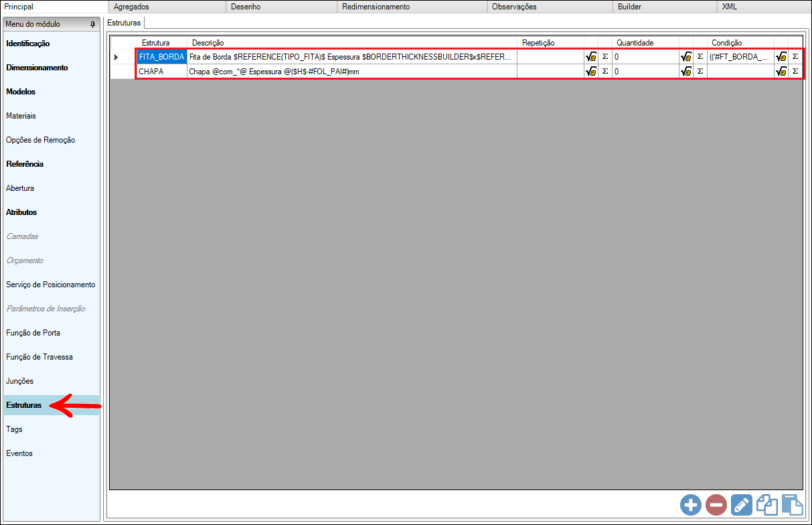The image size is (812, 525).
Task: Select Função de Travessa menu entry
Action: (x=52, y=357)
